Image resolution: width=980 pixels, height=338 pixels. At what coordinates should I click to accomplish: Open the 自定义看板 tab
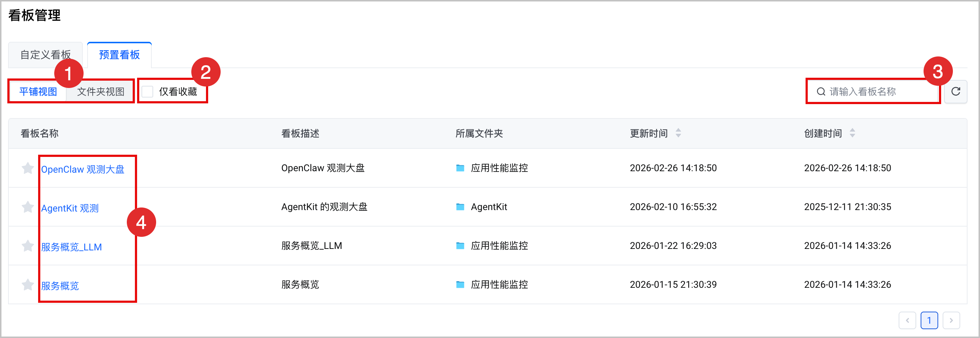pos(45,55)
